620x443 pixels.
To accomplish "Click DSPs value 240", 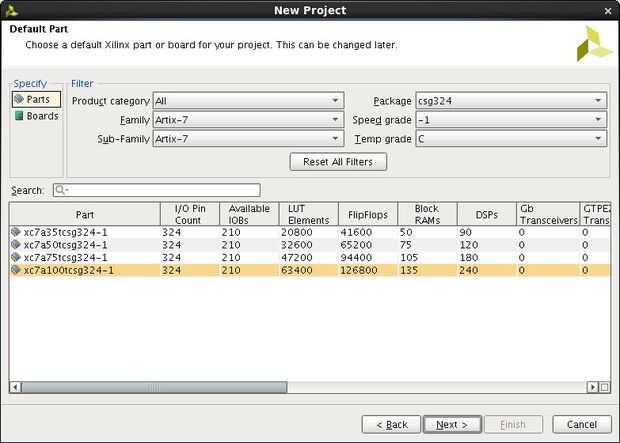I will click(469, 270).
